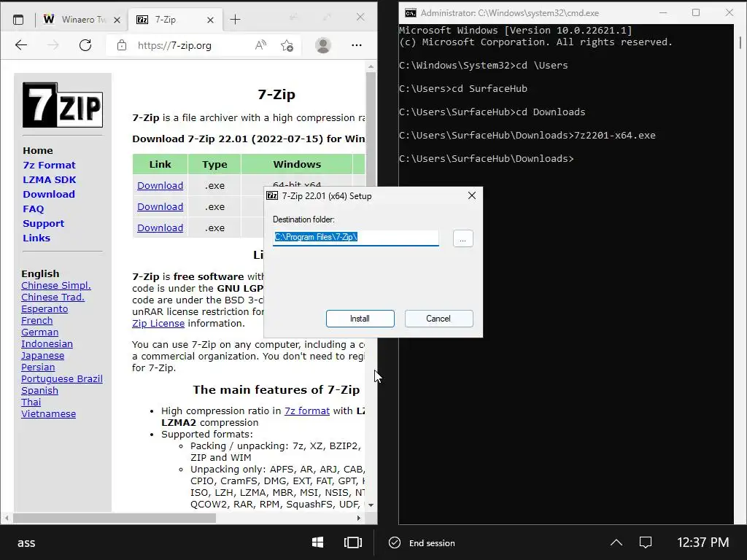Switch site language to Portuguese Brazil

click(61, 378)
